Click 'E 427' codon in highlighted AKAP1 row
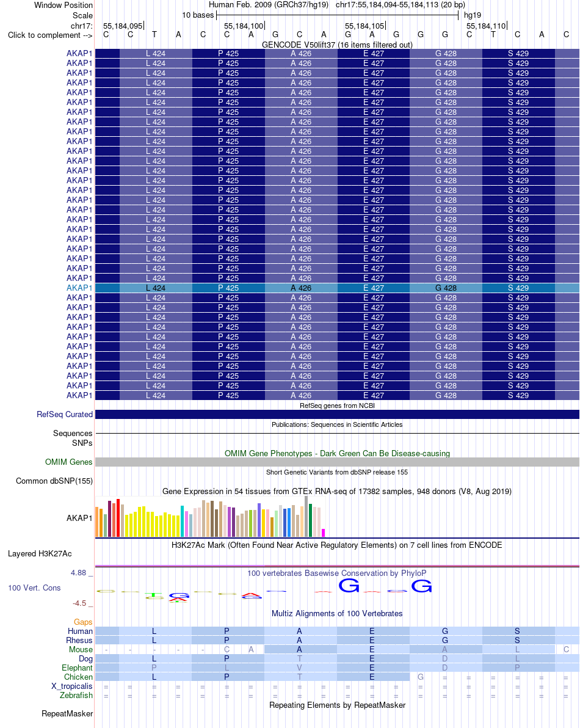Viewport: 580px width, 728px height. (x=374, y=288)
